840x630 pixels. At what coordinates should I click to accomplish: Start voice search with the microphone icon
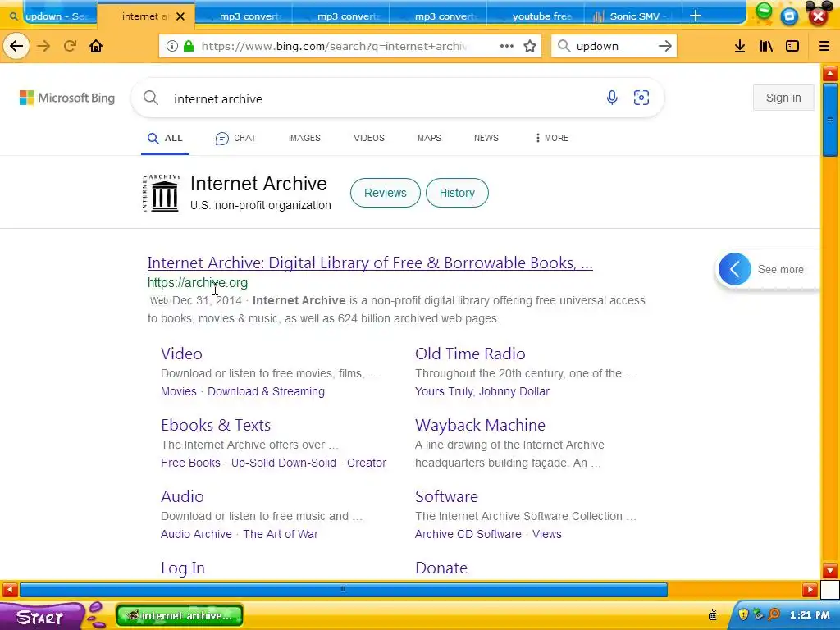612,98
